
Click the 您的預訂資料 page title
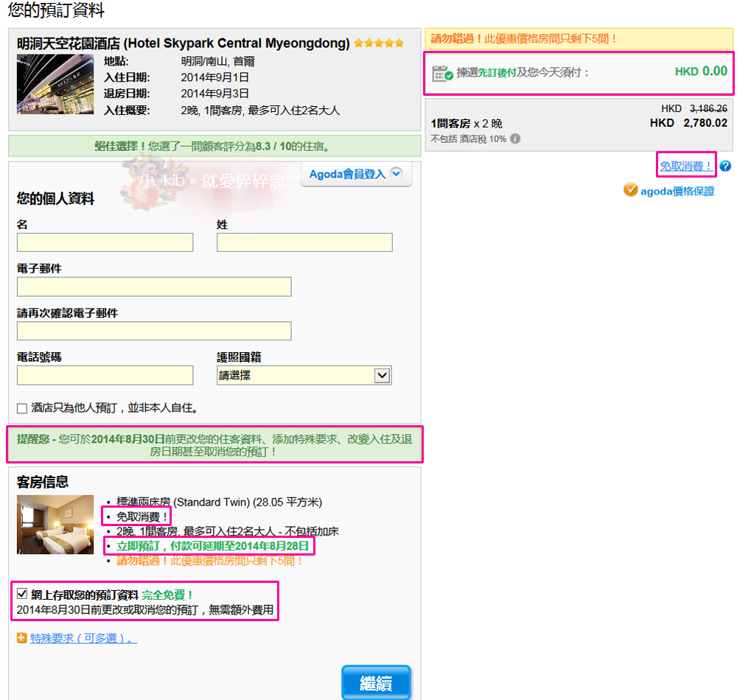coord(56,10)
